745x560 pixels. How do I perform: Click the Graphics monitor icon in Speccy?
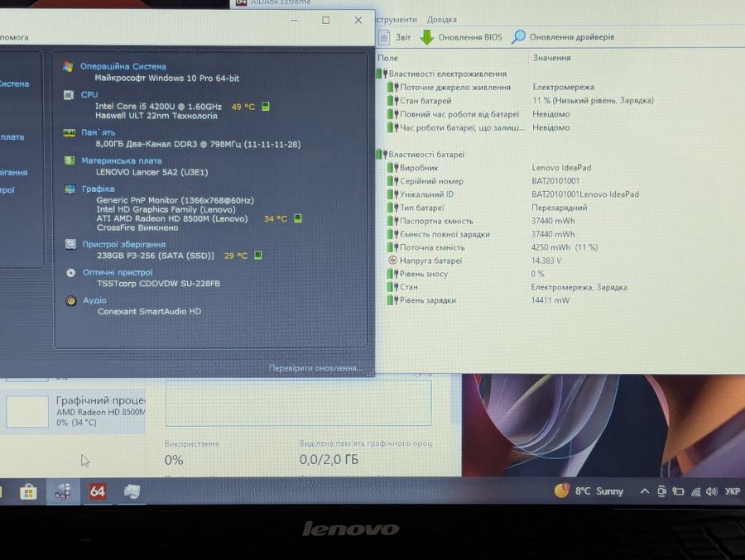(70, 189)
